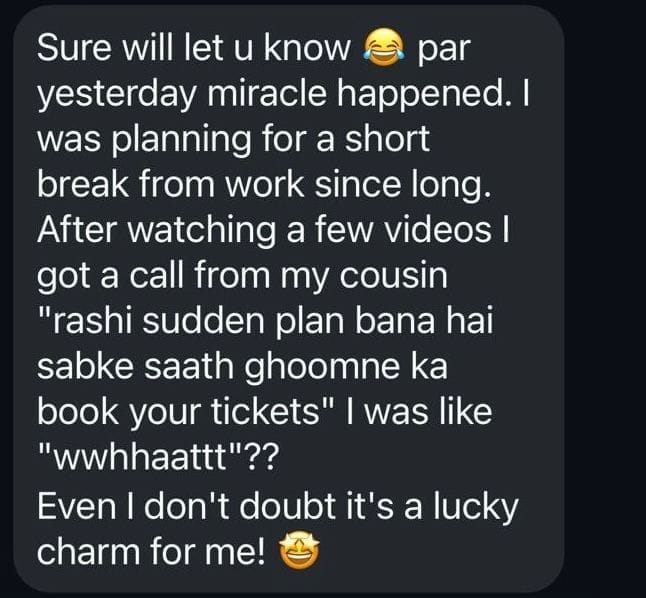Tap the star-struck emoji after 'me!'
Image resolution: width=646 pixels, height=598 pixels.
(300, 551)
